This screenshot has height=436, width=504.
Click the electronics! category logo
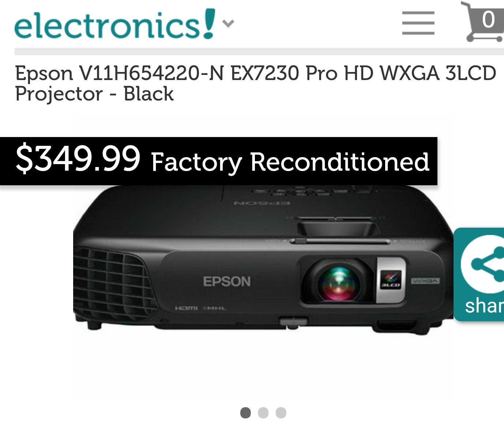point(115,24)
